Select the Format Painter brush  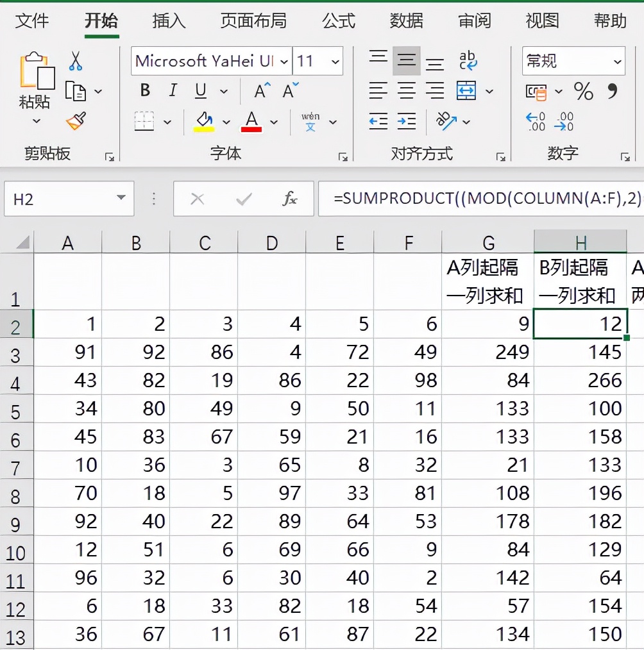point(76,121)
